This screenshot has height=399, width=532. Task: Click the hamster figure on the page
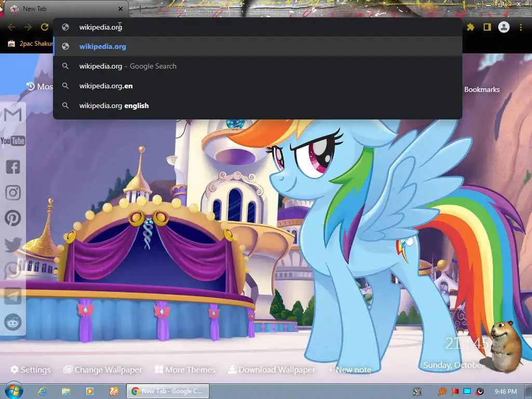(x=506, y=346)
